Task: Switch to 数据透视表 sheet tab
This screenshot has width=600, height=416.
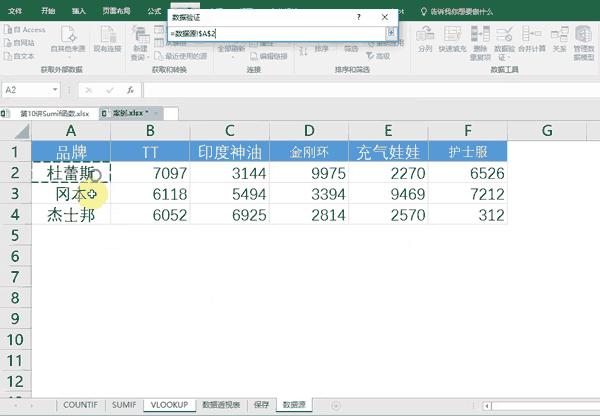Action: (221, 405)
